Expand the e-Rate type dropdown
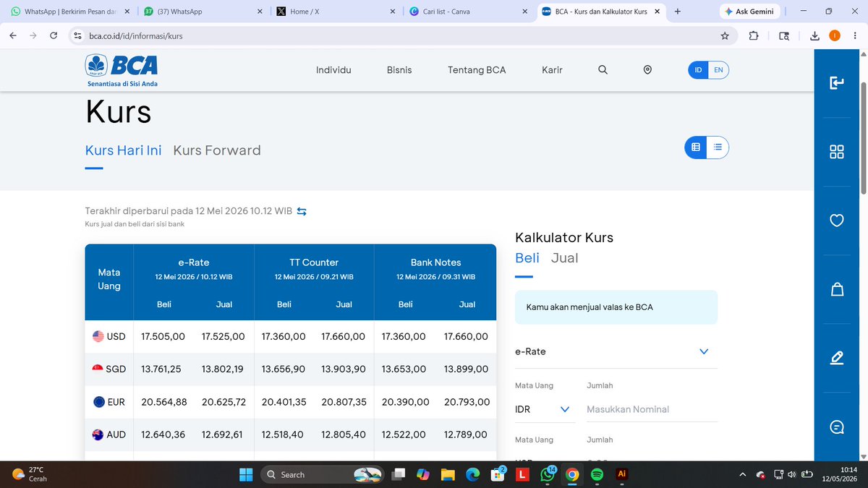 pos(616,351)
